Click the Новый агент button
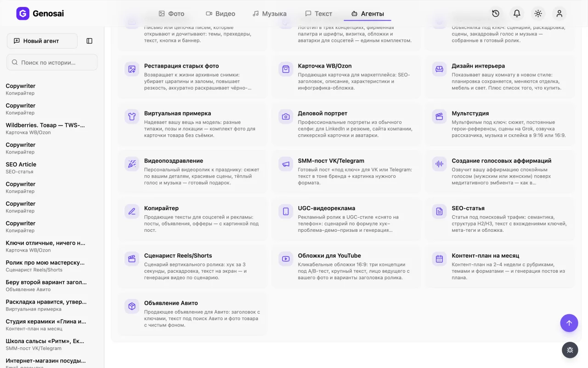Image resolution: width=588 pixels, height=368 pixels. pos(42,41)
